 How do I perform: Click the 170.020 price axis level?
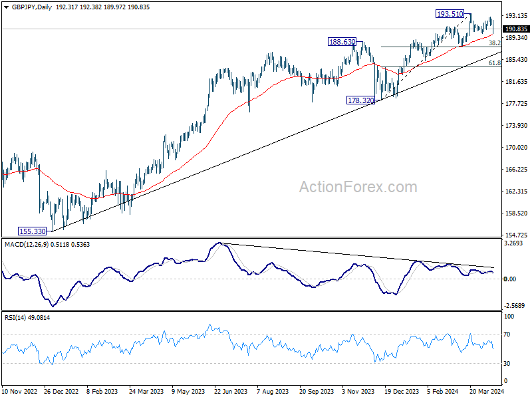pos(516,147)
